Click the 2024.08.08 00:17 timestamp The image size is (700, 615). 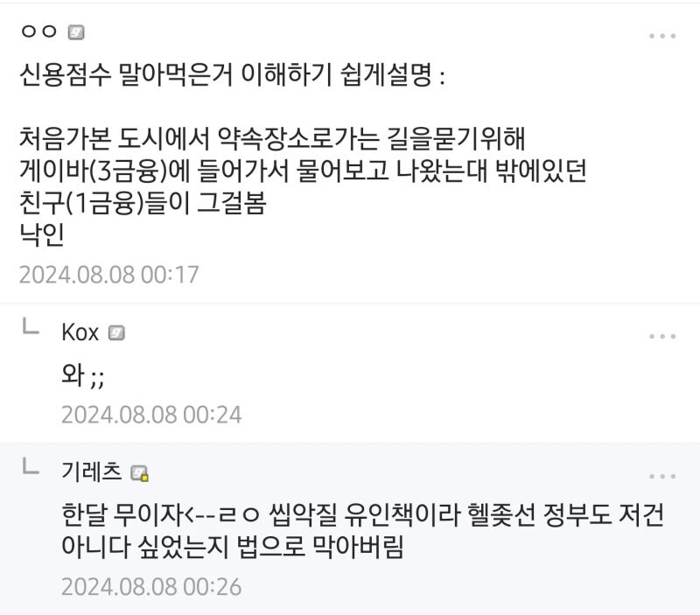click(108, 275)
